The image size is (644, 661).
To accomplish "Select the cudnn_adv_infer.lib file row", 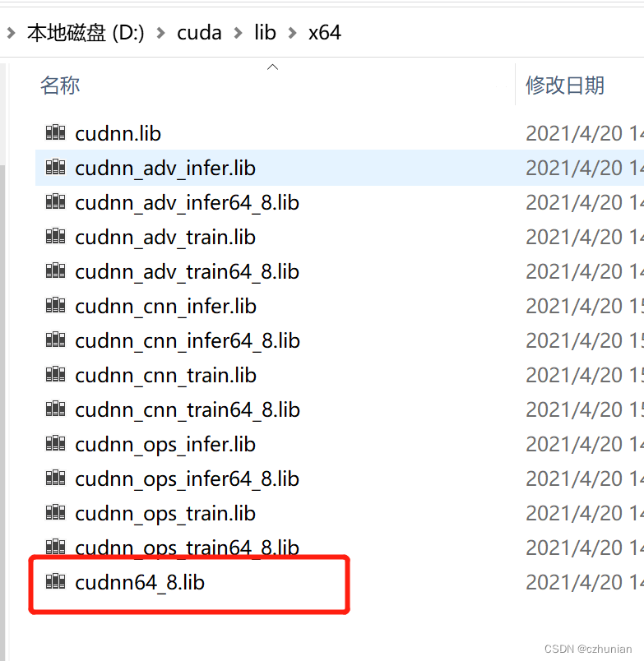I will click(340, 168).
